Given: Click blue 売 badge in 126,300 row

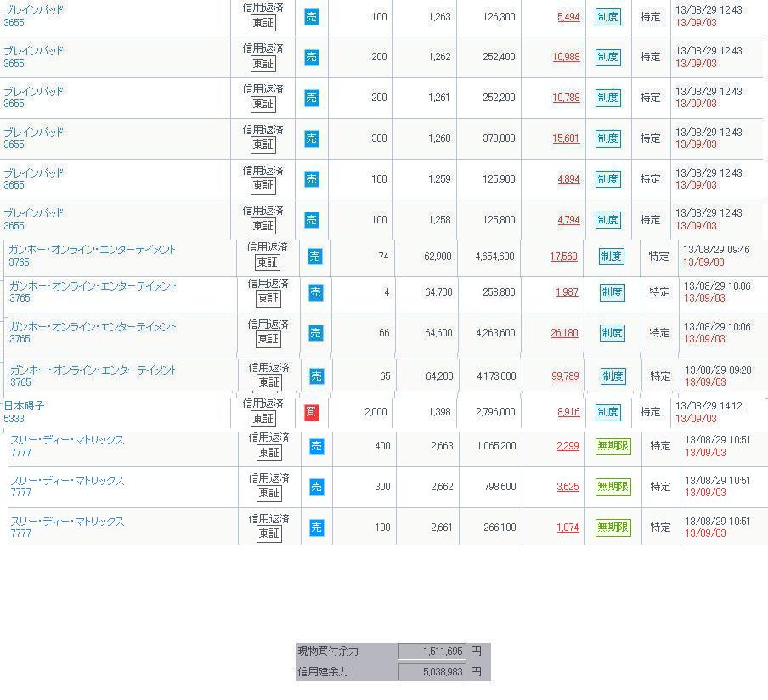Looking at the screenshot, I should pos(312,17).
